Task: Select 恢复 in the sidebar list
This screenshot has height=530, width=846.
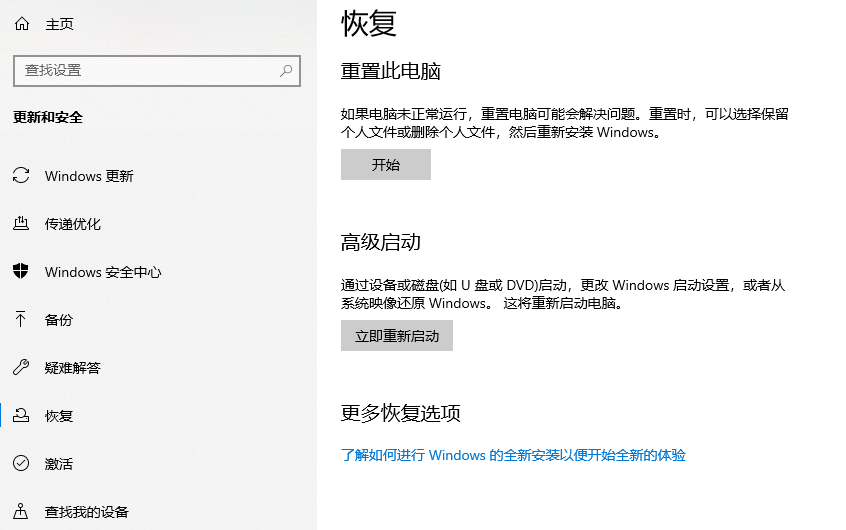Action: (59, 416)
